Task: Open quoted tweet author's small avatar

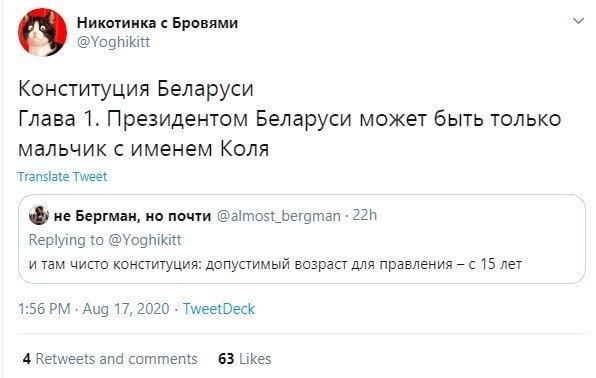Action: (x=39, y=215)
